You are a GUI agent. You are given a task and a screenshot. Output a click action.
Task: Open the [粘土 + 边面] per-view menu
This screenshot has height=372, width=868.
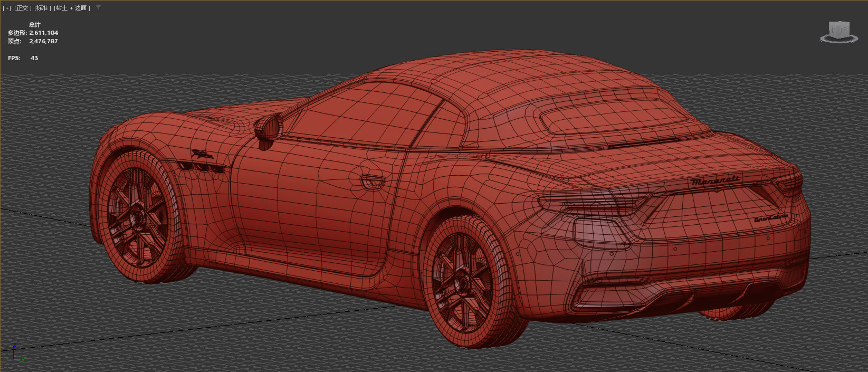72,8
